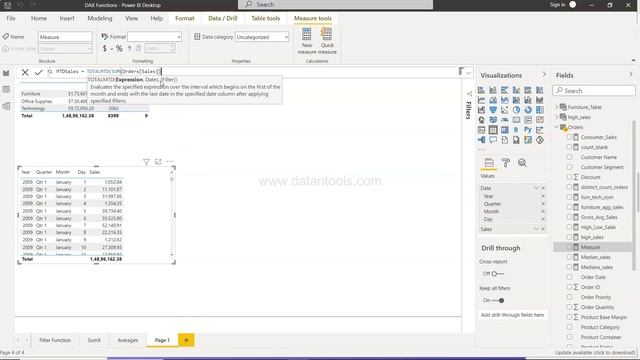Screen dimensions: 640x360
Task: Check the count_blank field
Action: click(569, 147)
